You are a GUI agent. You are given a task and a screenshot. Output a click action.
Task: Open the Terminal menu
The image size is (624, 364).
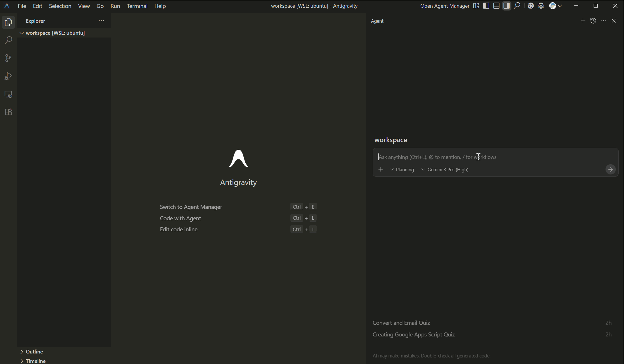[137, 6]
